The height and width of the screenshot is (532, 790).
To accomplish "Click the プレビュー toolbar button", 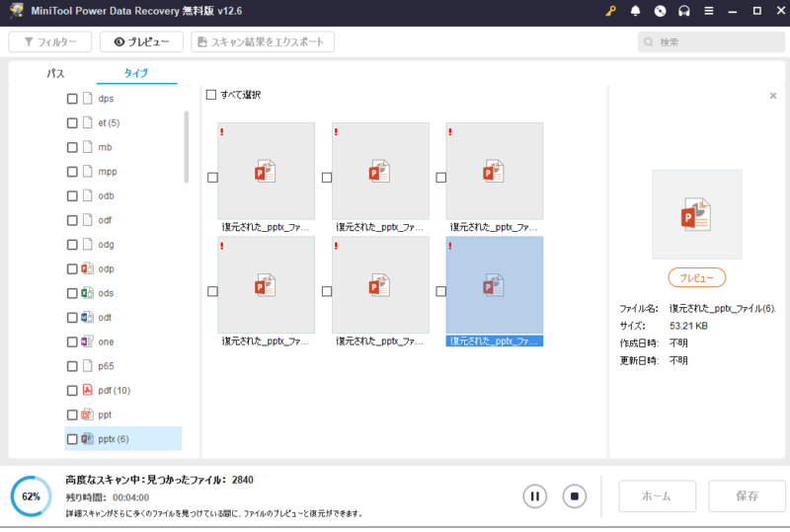I will pyautogui.click(x=141, y=41).
